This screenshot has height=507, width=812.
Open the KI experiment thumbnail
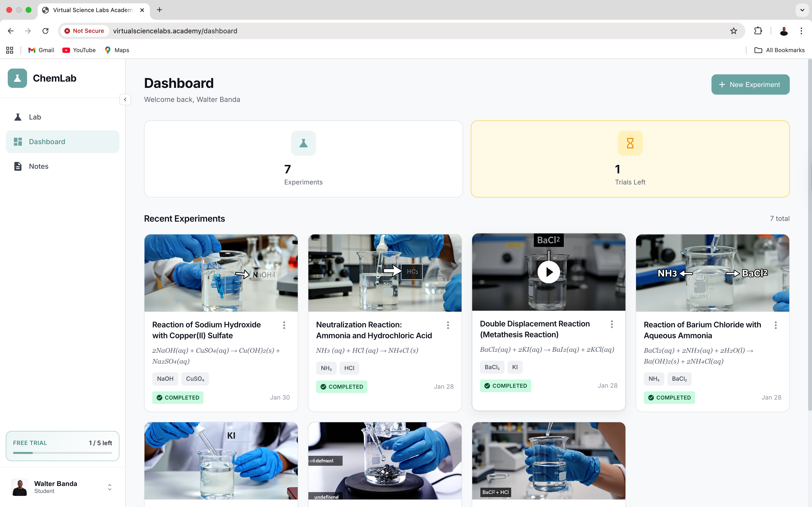(x=221, y=461)
